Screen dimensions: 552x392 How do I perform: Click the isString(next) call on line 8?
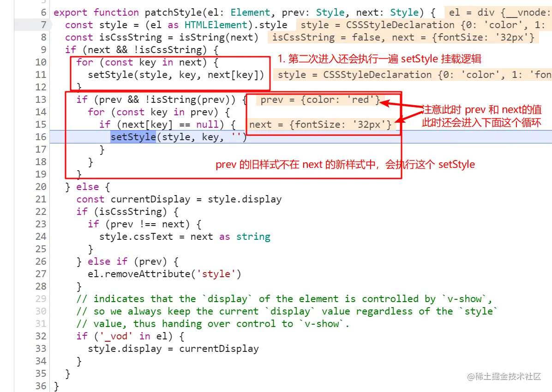click(x=219, y=37)
